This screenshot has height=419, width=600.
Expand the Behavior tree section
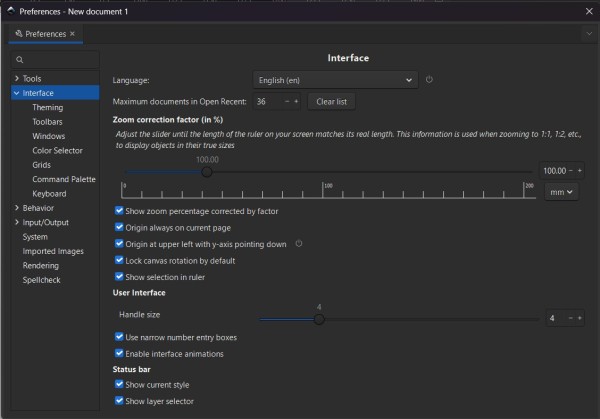(x=16, y=208)
